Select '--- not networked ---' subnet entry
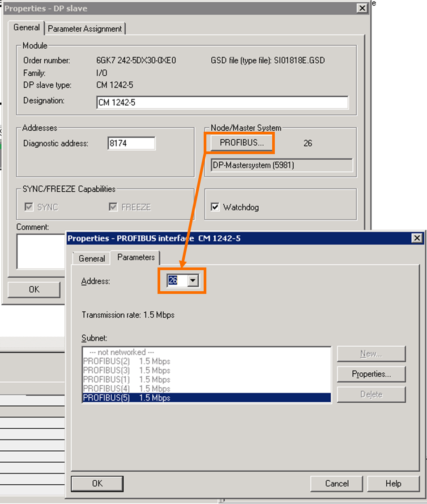427x504 pixels. pos(206,352)
